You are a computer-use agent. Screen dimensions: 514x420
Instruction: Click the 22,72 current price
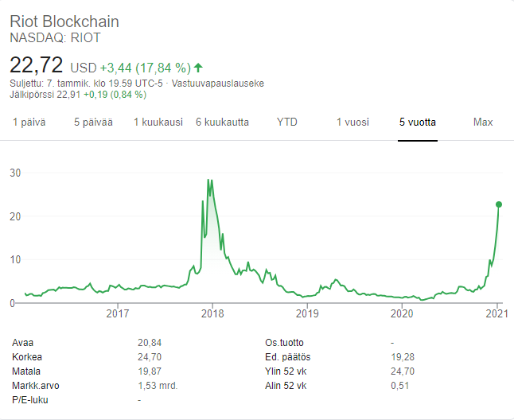click(x=36, y=64)
